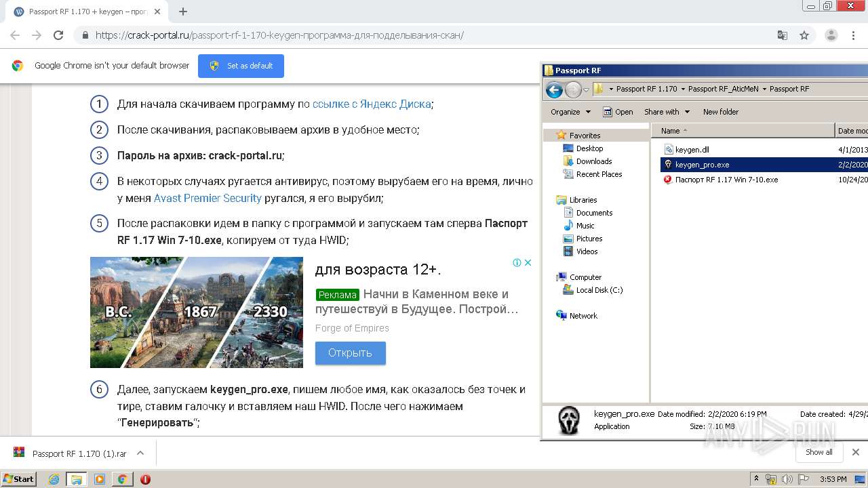Open Documents library
The image size is (868, 488).
tap(594, 213)
